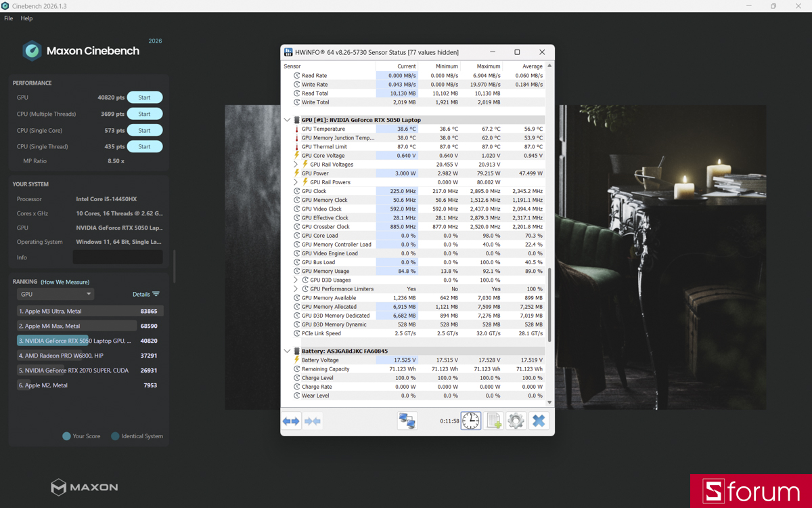Start the CPU (Single Core) benchmark
Screen dimensions: 812x508
(144, 130)
